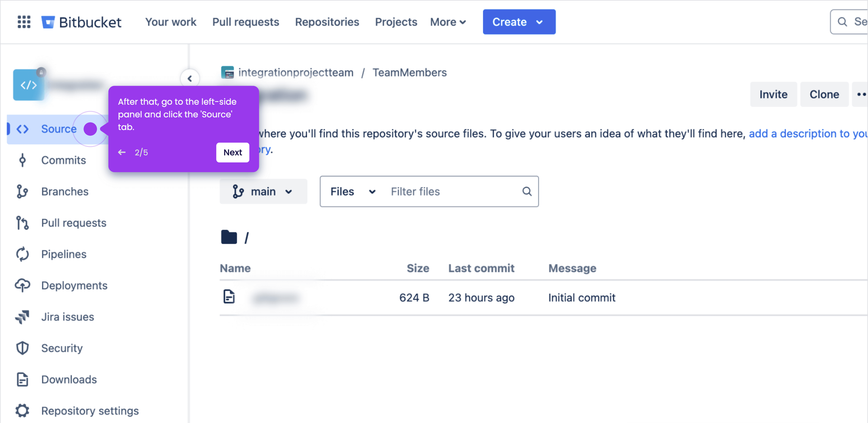Click the Bitbucket logo
This screenshot has width=868, height=423.
coord(81,22)
